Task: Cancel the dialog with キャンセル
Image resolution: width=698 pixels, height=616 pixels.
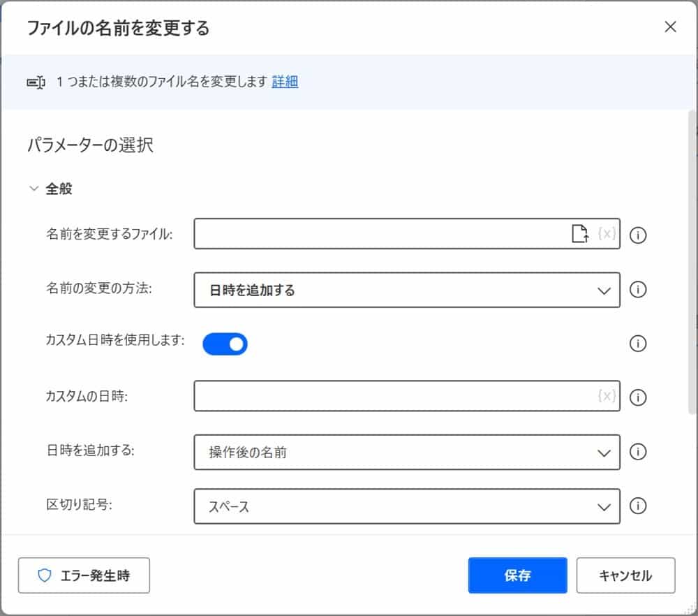Action: coord(625,575)
